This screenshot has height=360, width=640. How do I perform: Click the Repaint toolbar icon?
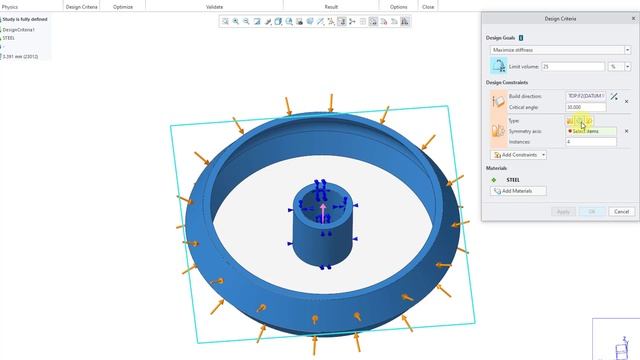click(257, 22)
